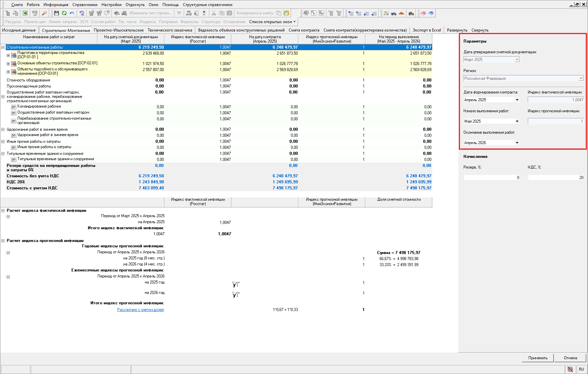
Task: Collapse Расчет индекса прогнозной инфляции section
Action: coord(3,241)
